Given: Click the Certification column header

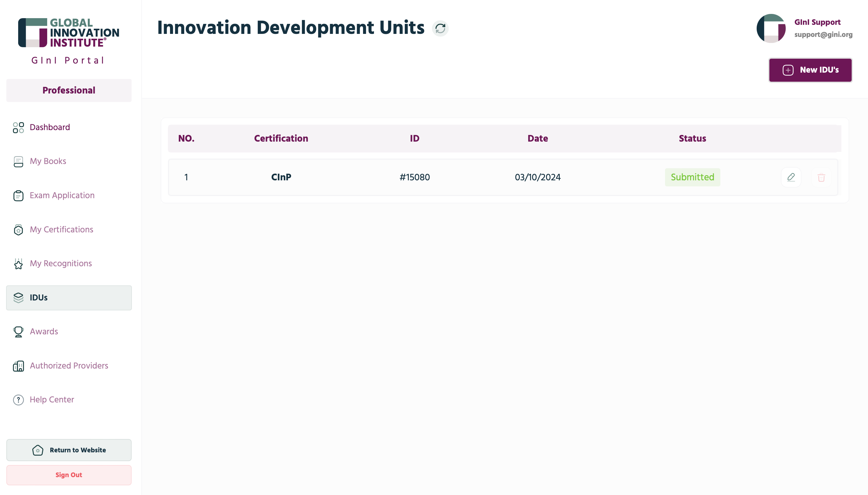Looking at the screenshot, I should 281,139.
